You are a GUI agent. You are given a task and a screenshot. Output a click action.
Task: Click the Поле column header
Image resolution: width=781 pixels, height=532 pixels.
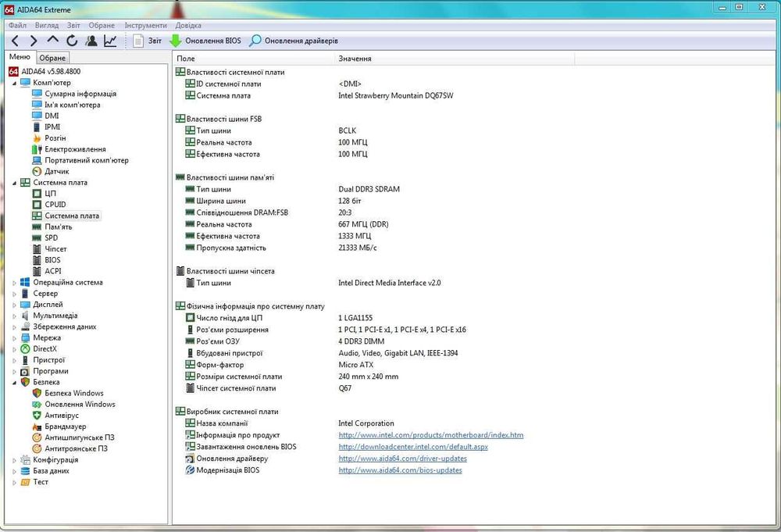point(254,59)
